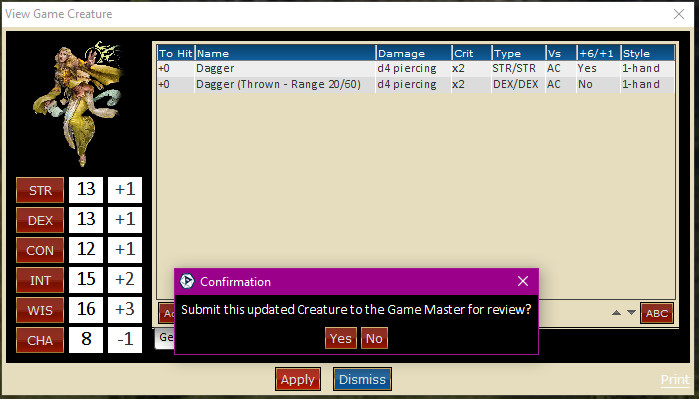This screenshot has height=399, width=699.
Task: Click the Dismiss button
Action: [x=362, y=379]
